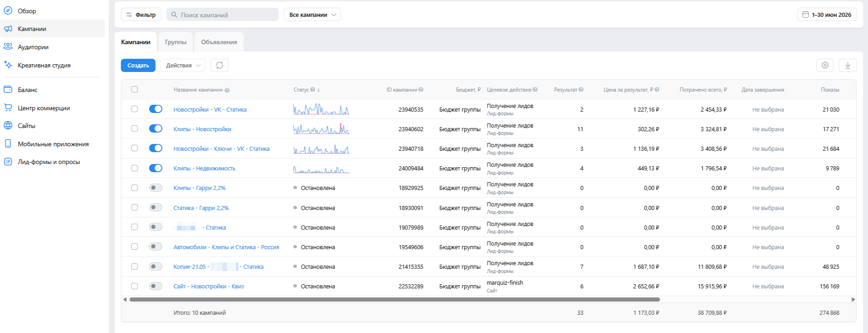The width and height of the screenshot is (868, 333).
Task: Click the download export icon
Action: 848,65
